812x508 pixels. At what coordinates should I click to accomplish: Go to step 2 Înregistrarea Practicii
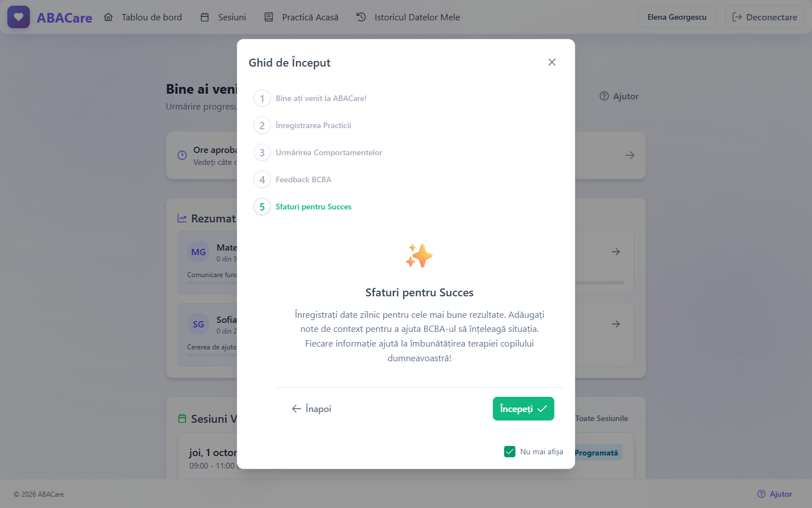click(303, 125)
